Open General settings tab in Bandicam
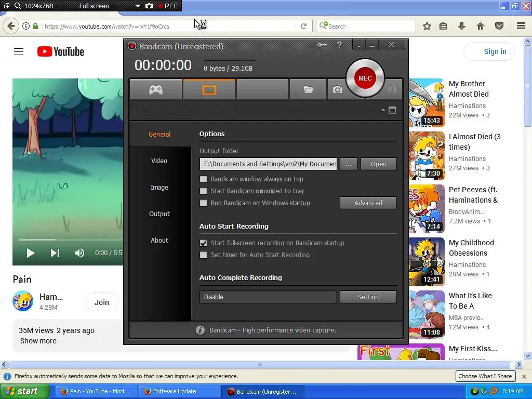 pos(159,135)
